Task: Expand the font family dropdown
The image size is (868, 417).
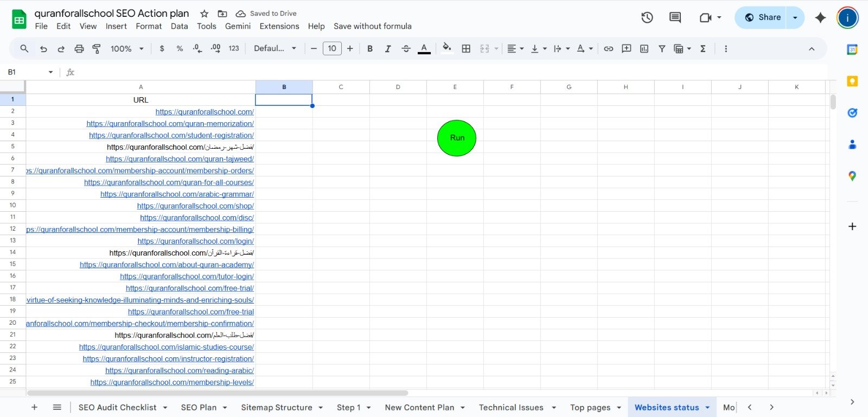Action: [x=275, y=48]
